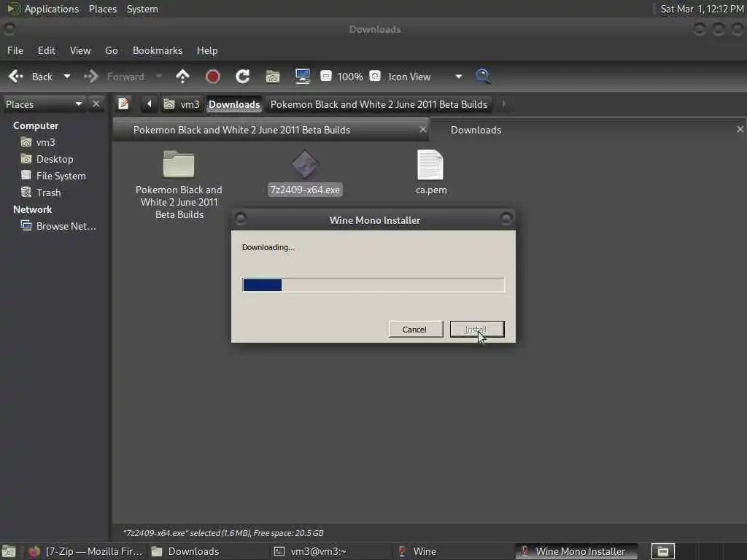The width and height of the screenshot is (747, 560).
Task: Open the Back history dropdown arrow
Action: pyautogui.click(x=67, y=77)
